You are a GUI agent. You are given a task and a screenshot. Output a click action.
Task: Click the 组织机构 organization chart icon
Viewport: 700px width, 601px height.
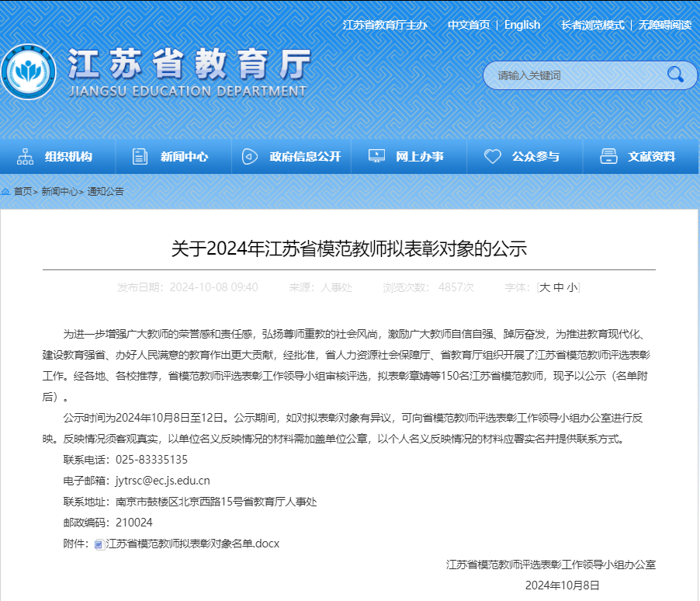tap(27, 156)
